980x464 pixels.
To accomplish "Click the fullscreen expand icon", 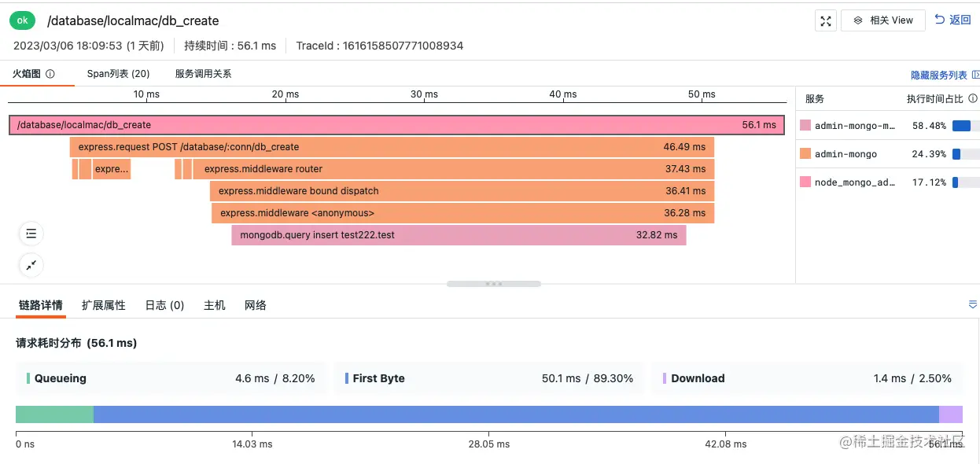I will point(826,21).
